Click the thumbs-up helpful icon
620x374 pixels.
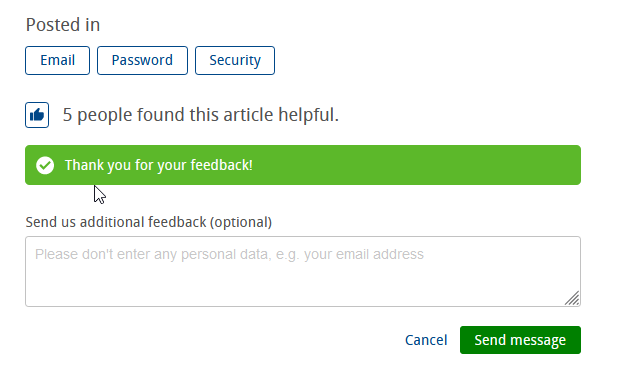click(x=37, y=115)
